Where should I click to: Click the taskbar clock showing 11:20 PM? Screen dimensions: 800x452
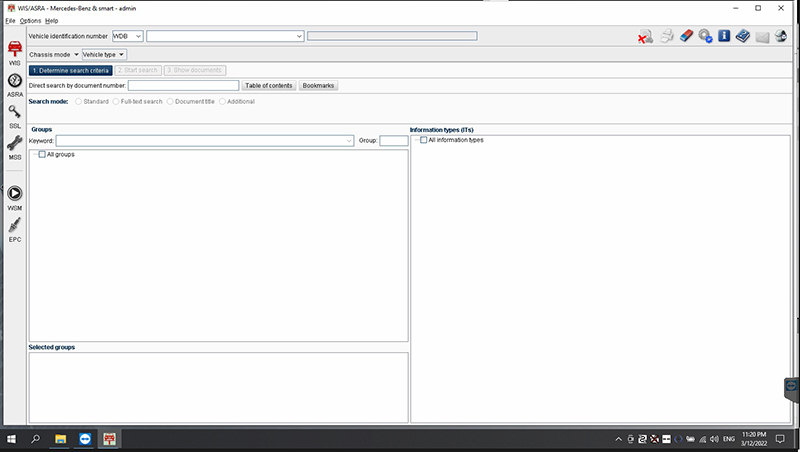[754, 439]
